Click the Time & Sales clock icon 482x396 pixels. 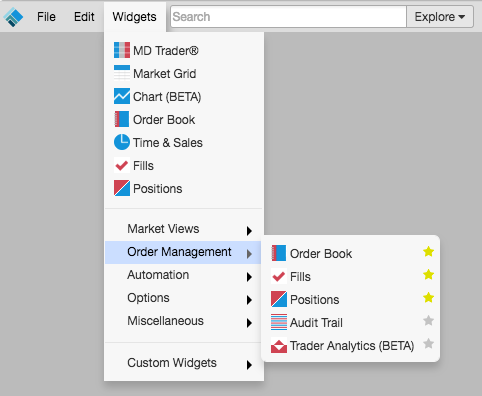(x=122, y=142)
